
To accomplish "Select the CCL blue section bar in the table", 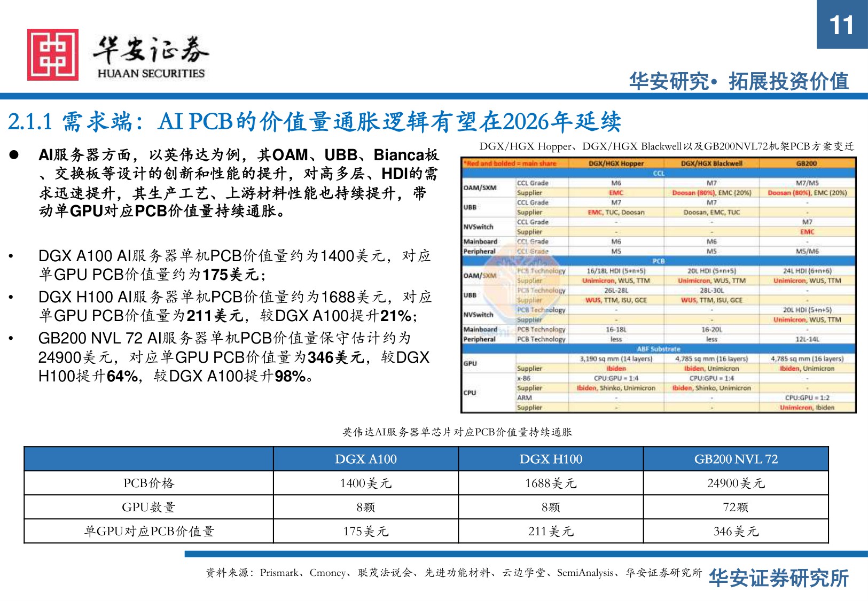I will point(660,173).
